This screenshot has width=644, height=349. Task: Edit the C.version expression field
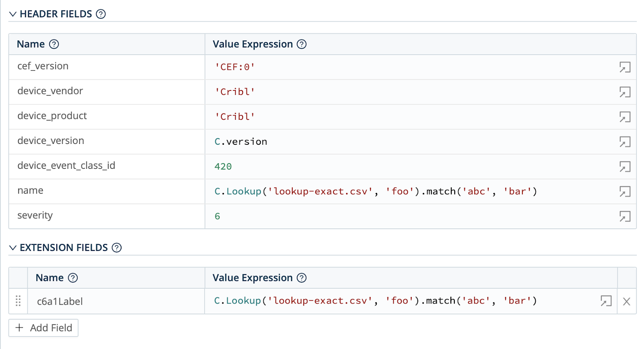(402, 142)
